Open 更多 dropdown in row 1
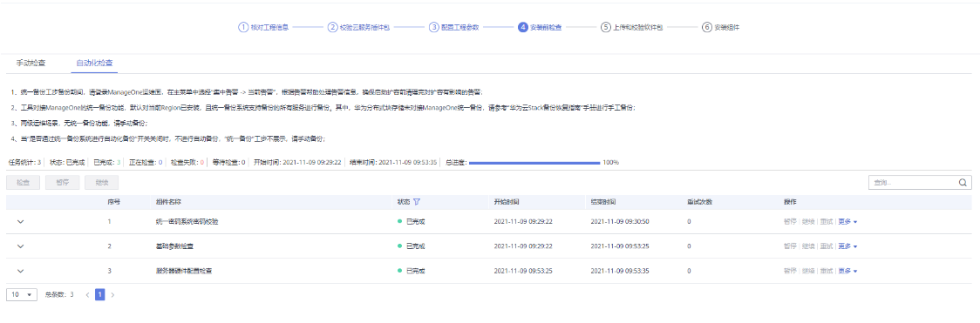980x323 pixels. [x=847, y=221]
